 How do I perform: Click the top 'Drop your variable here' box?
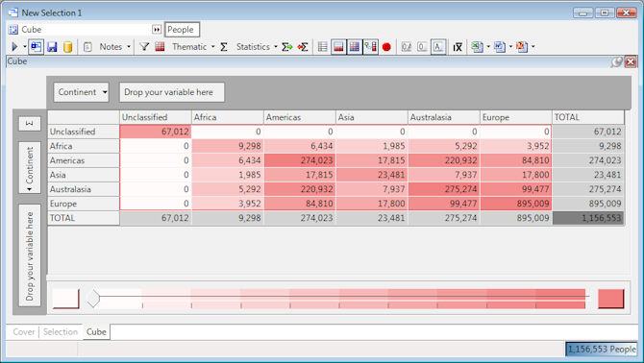coord(172,92)
